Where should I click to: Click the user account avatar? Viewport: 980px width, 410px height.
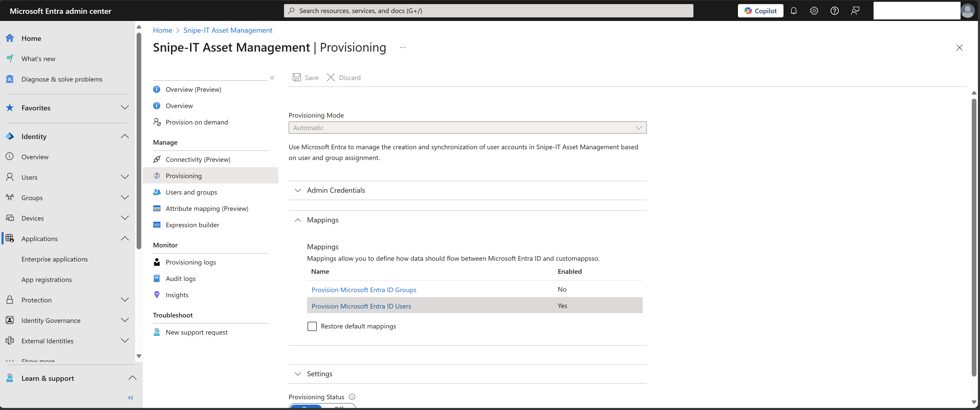(x=967, y=11)
